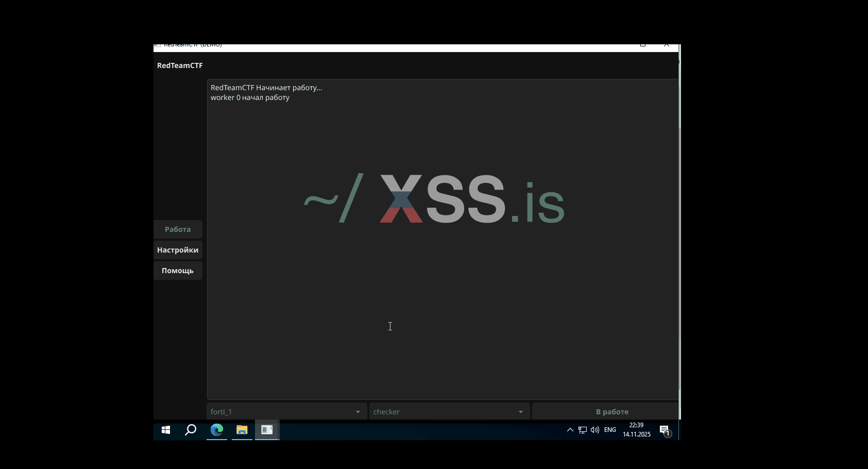Open the Помощь section
The width and height of the screenshot is (868, 469).
178,271
